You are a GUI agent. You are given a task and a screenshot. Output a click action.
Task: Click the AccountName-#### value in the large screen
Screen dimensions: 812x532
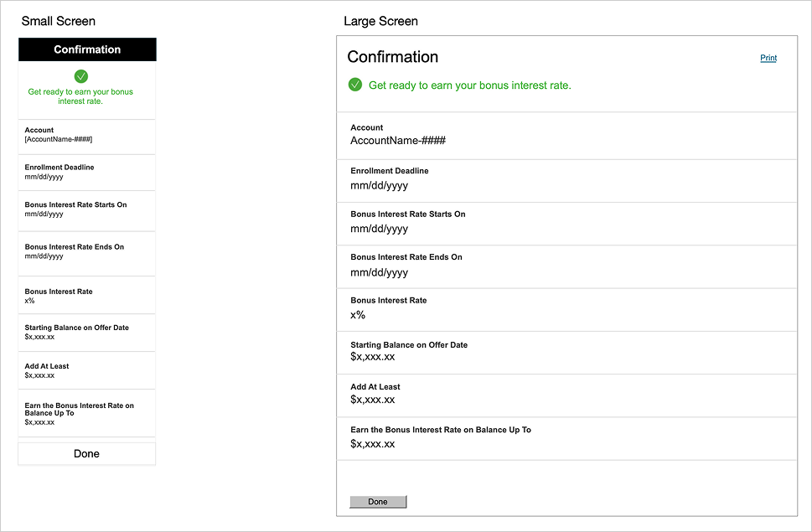(x=398, y=141)
